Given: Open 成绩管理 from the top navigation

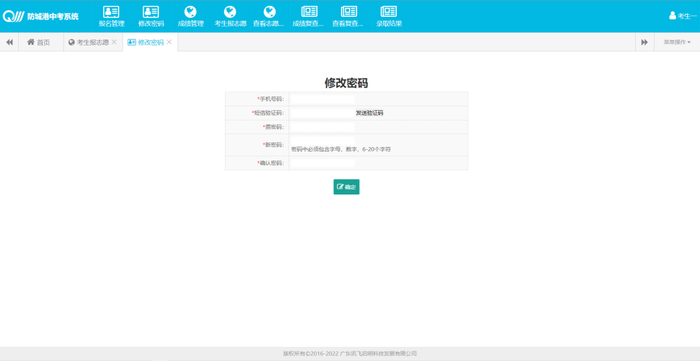Looking at the screenshot, I should [x=190, y=17].
